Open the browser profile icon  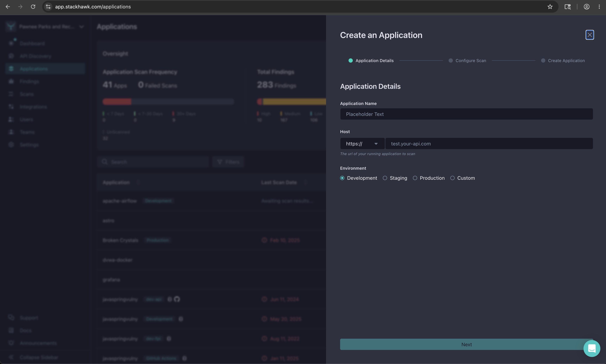(587, 7)
